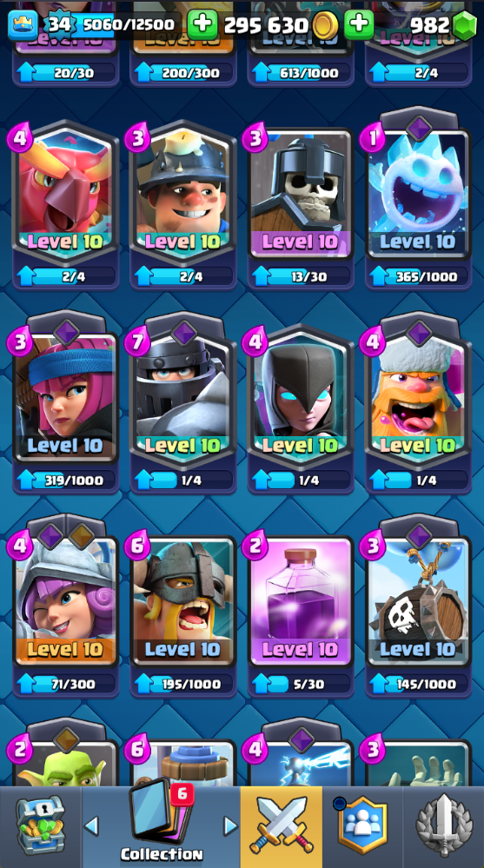Tap the green gem icon
This screenshot has width=484, height=868.
(464, 25)
